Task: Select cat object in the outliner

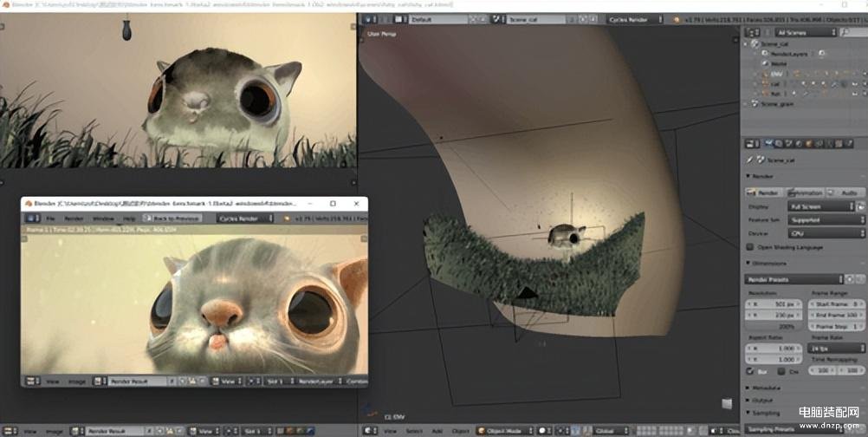Action: click(775, 83)
